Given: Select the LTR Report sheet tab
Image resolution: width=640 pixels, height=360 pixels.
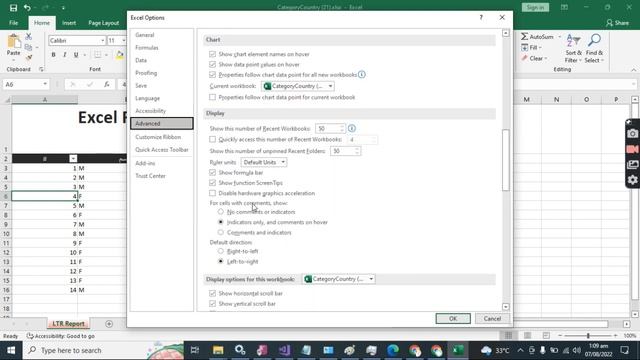Looking at the screenshot, I should click(68, 324).
